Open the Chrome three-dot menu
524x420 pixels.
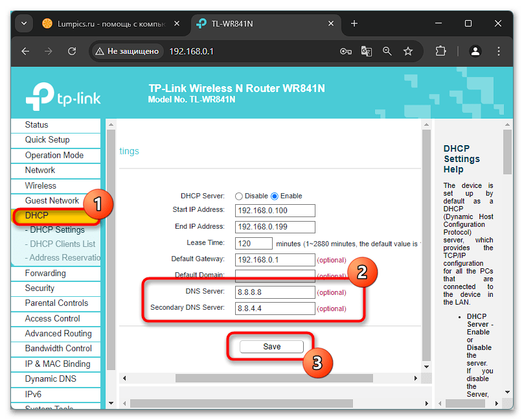click(x=499, y=51)
